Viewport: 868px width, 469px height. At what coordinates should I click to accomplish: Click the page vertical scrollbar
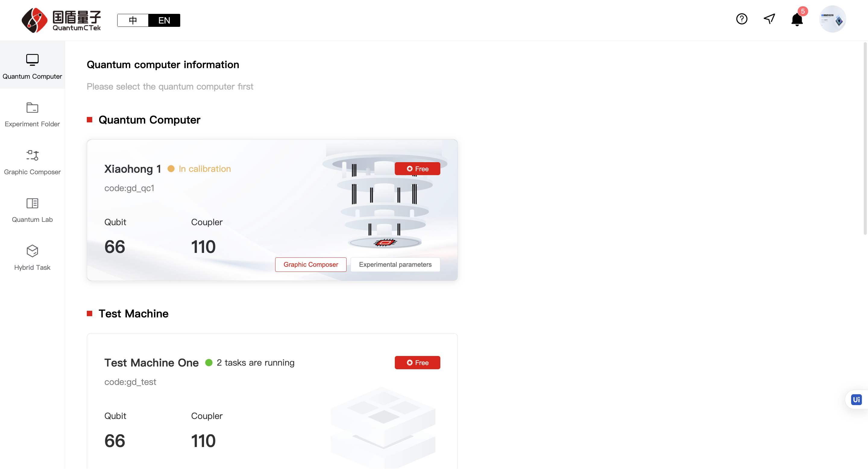pyautogui.click(x=865, y=138)
